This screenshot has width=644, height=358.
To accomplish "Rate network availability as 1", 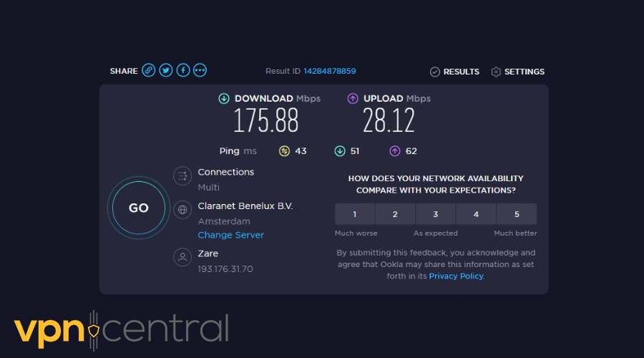I will point(354,214).
